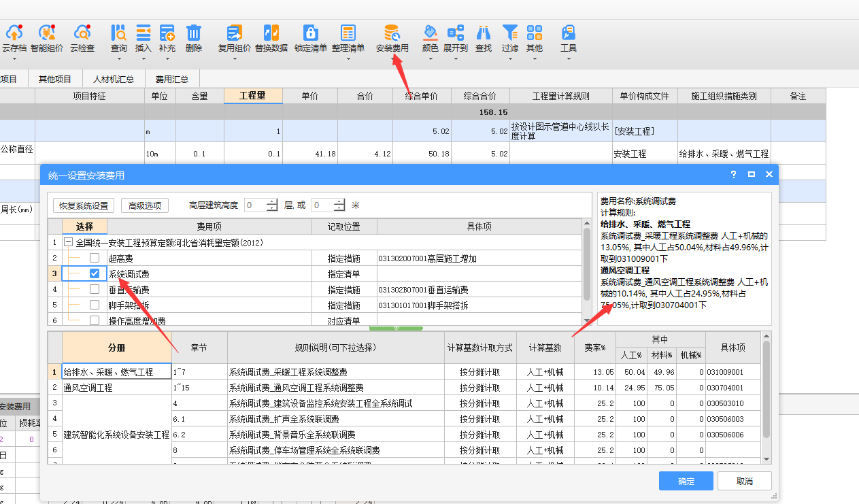Maximize the 统一设置安装费用 dialog
859x504 pixels.
pyautogui.click(x=752, y=175)
